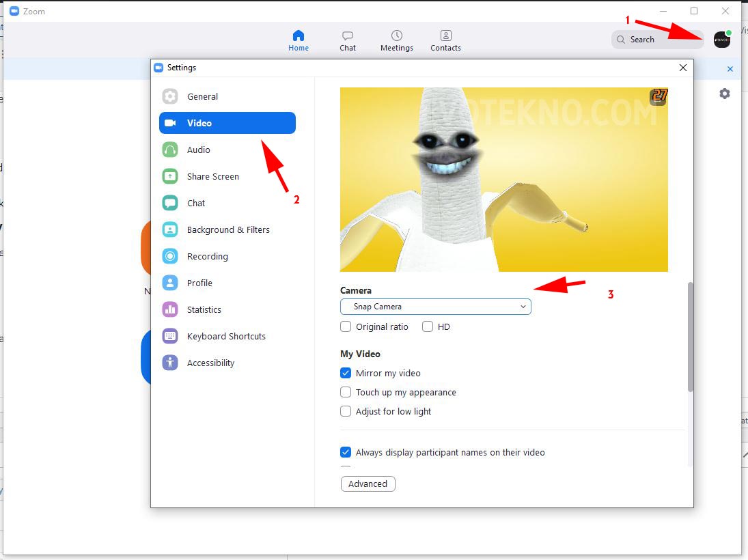The image size is (748, 560).
Task: Open the Recording settings section
Action: coord(207,256)
